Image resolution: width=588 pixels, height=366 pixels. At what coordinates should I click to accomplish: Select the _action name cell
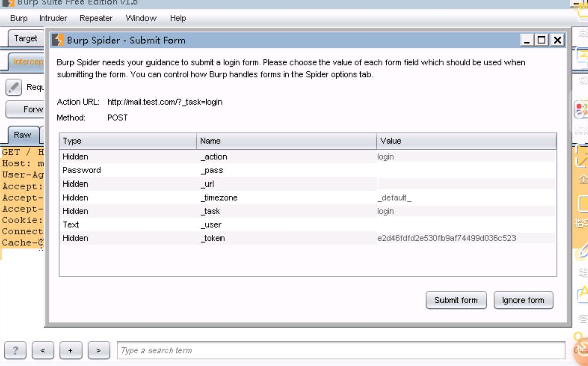click(x=286, y=157)
